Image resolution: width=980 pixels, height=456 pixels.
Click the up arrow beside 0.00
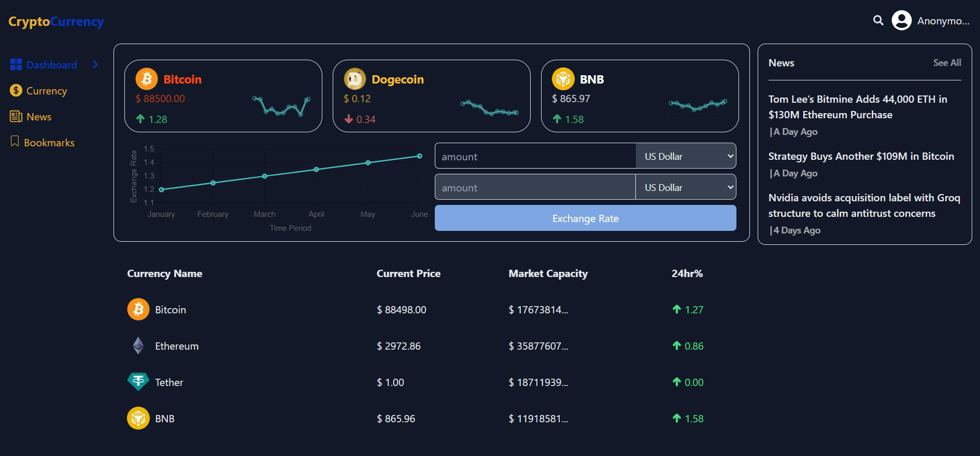(677, 382)
